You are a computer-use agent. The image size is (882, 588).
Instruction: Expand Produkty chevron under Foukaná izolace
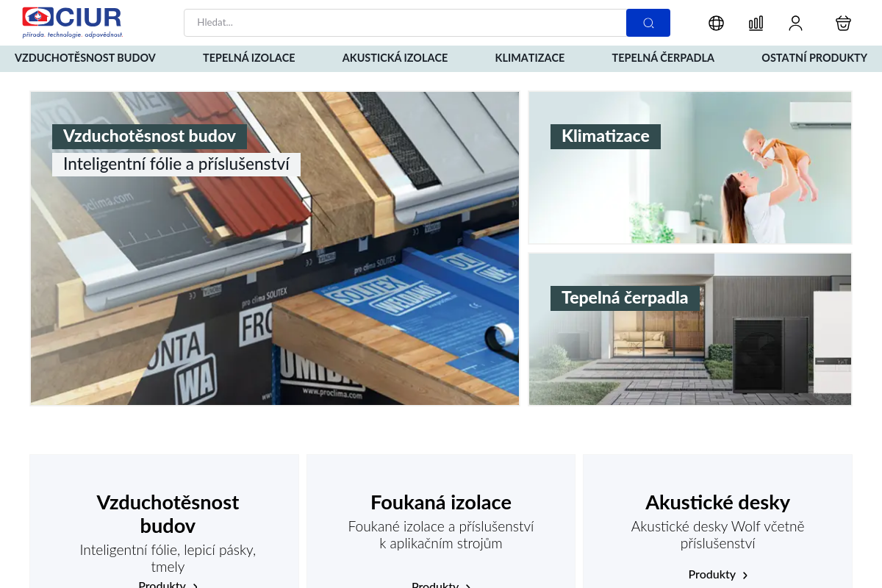(468, 584)
